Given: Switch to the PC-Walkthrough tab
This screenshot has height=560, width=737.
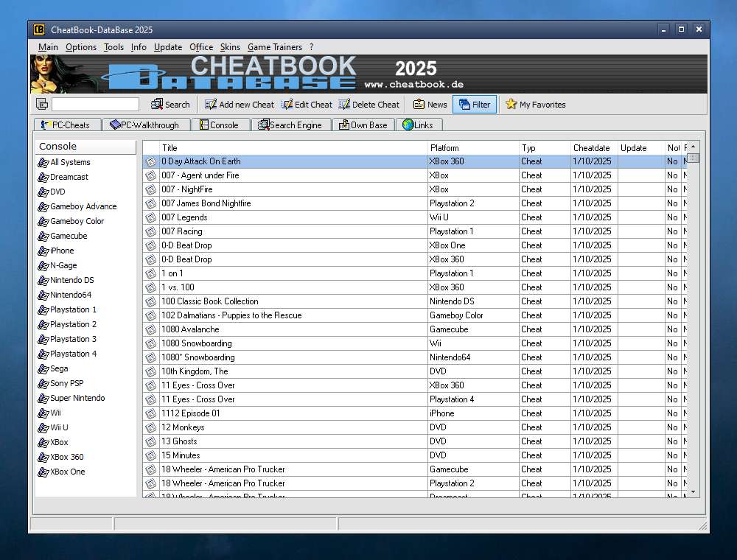Looking at the screenshot, I should point(146,125).
